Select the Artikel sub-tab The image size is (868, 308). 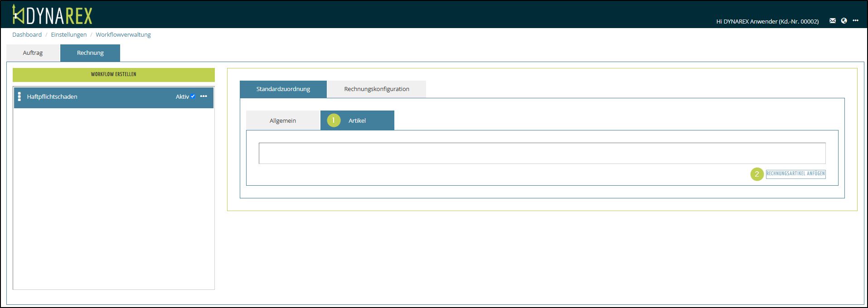tap(357, 120)
